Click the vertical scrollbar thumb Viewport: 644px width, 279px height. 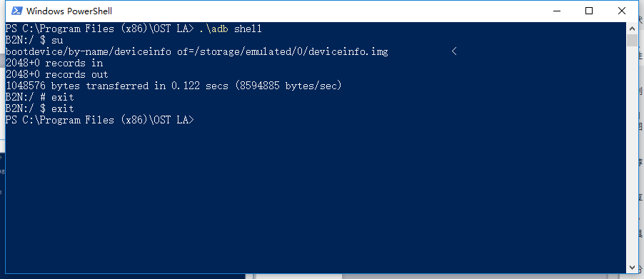633,41
